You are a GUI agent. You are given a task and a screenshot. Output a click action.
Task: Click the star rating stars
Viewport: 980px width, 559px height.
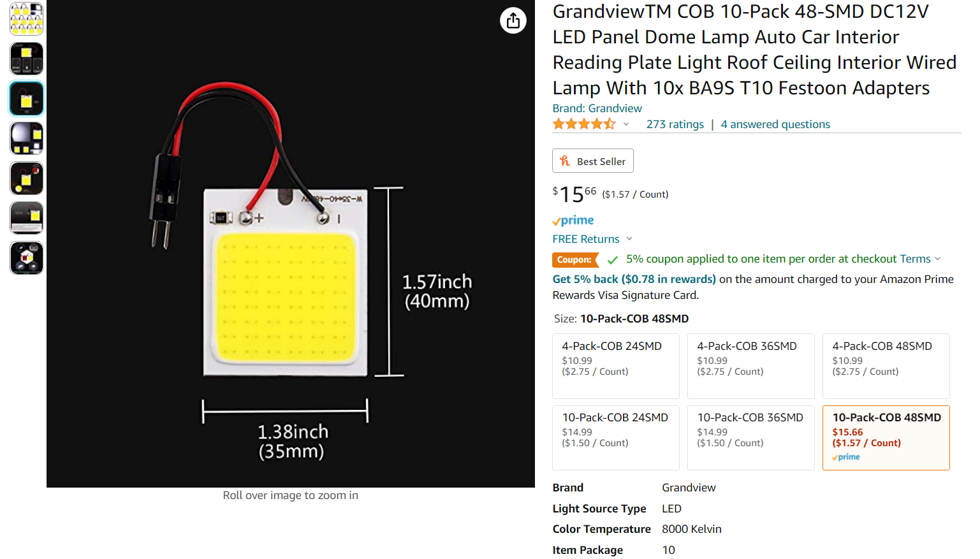pyautogui.click(x=583, y=124)
